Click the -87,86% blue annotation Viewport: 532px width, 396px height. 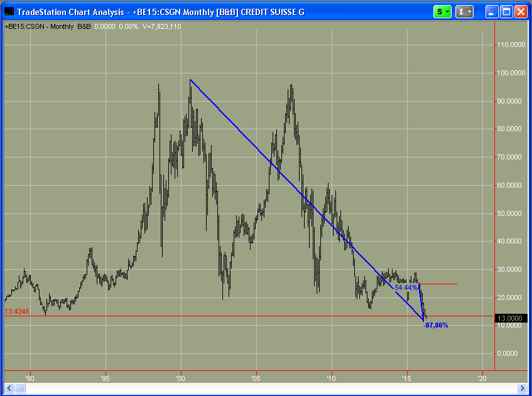click(436, 325)
